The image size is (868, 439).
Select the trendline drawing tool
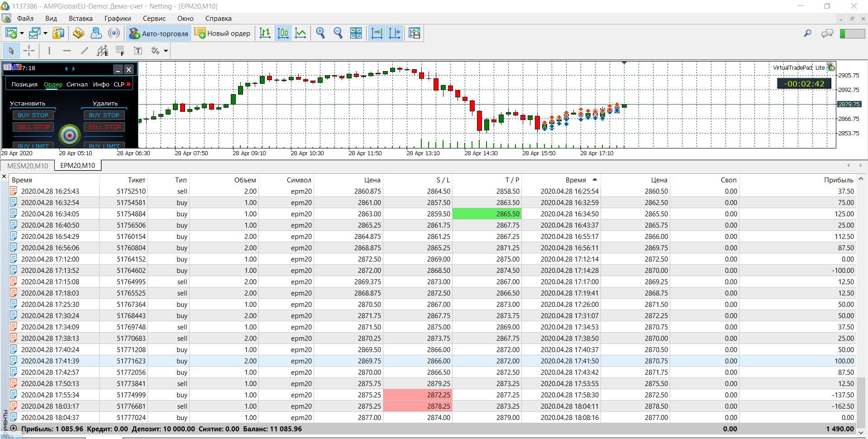85,51
